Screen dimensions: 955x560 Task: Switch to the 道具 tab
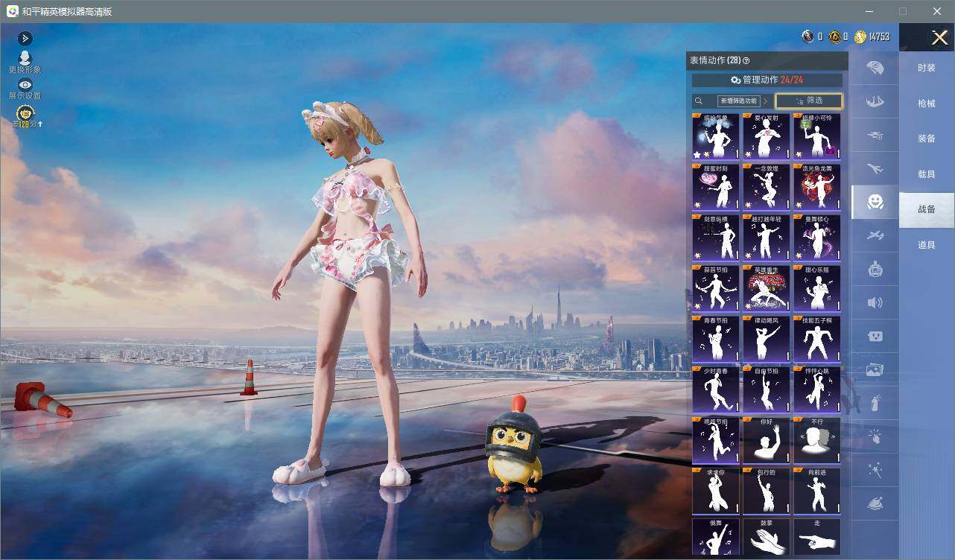[927, 245]
